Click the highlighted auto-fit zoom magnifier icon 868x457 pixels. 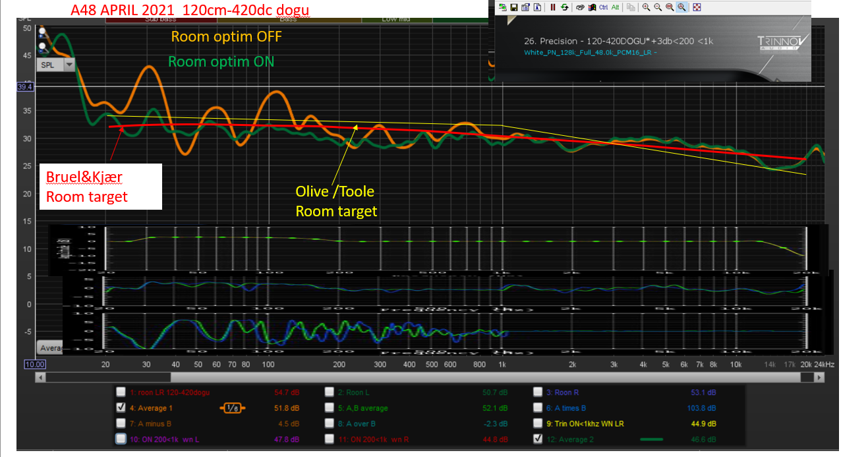tap(682, 7)
